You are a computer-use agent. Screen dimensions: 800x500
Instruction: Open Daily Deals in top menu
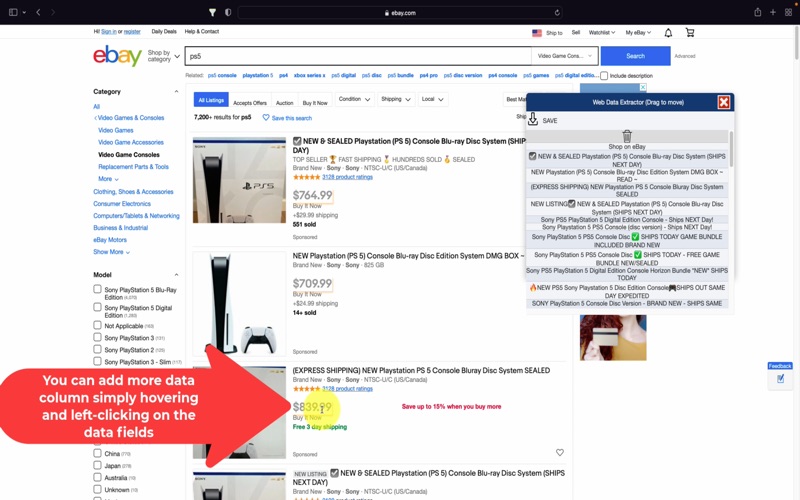[x=164, y=31]
